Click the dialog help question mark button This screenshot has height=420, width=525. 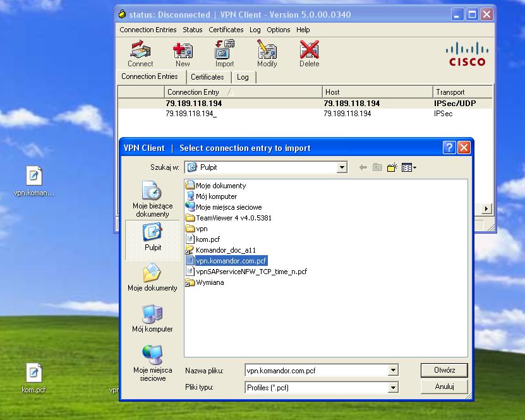coord(449,148)
